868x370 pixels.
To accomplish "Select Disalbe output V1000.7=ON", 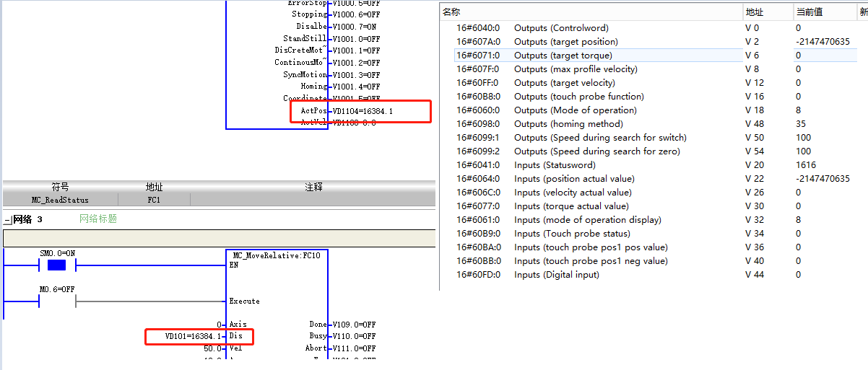I will coord(356,26).
